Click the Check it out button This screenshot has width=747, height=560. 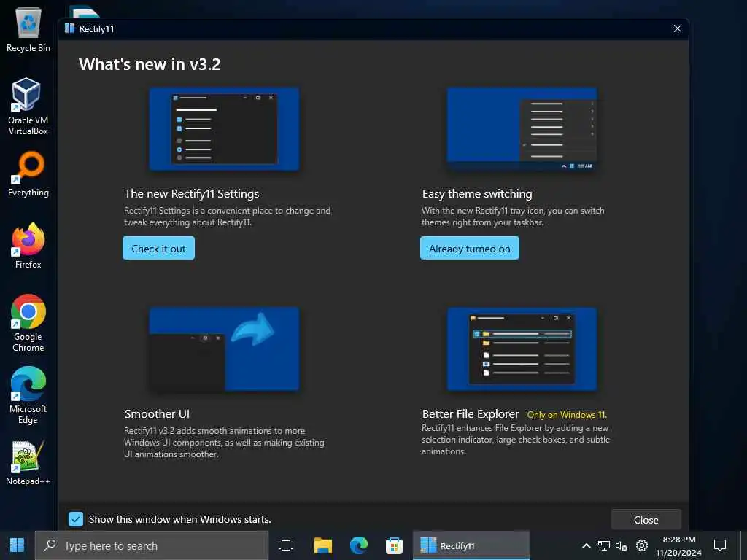coord(158,248)
